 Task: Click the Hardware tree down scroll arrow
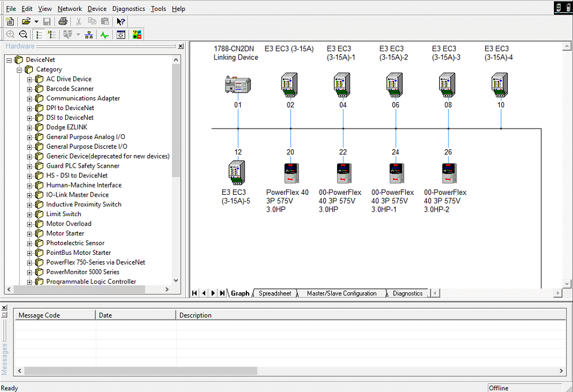pos(176,280)
